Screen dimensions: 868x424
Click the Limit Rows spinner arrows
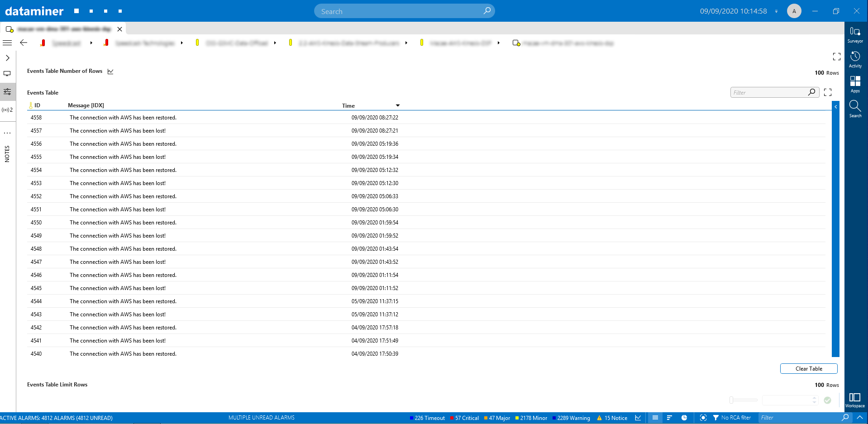pyautogui.click(x=815, y=400)
